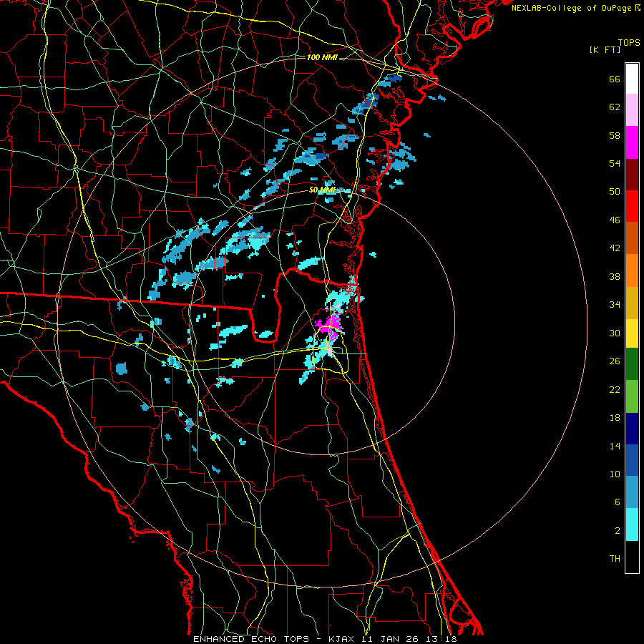The width and height of the screenshot is (644, 644).
Task: Click the 13:18 time stamp
Action: coord(441,639)
